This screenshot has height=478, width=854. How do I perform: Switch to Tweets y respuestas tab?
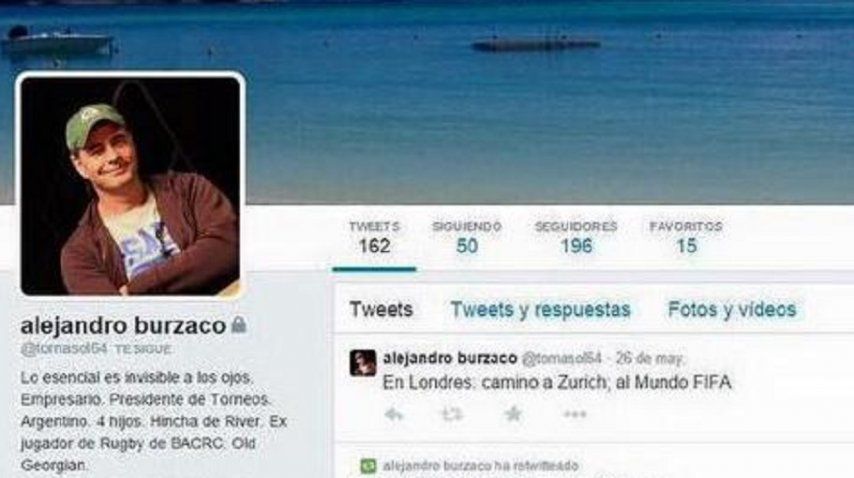[x=540, y=310]
